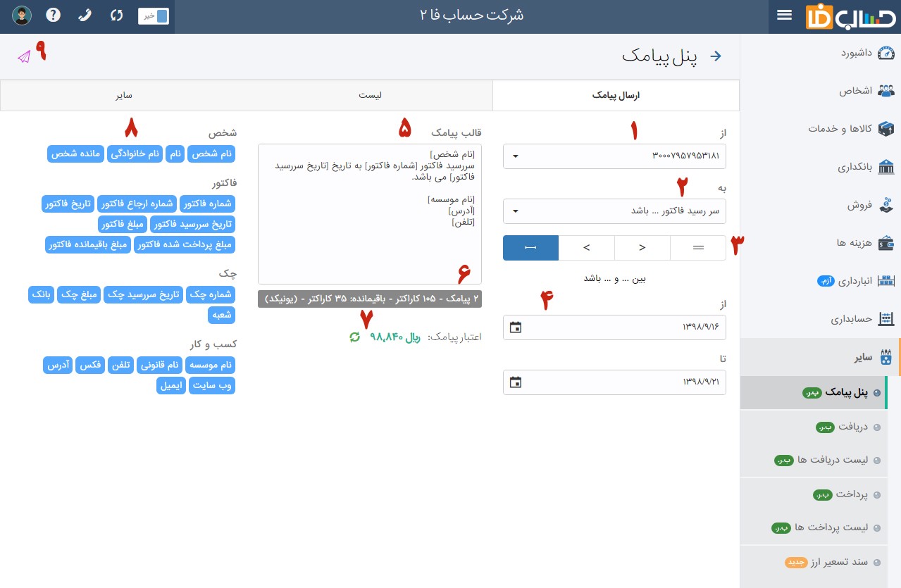Select the between range comparison option
This screenshot has height=588, width=901.
pyautogui.click(x=530, y=248)
